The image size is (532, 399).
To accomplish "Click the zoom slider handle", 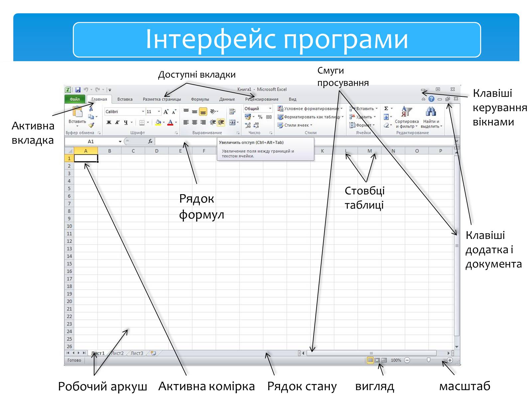I will click(429, 360).
